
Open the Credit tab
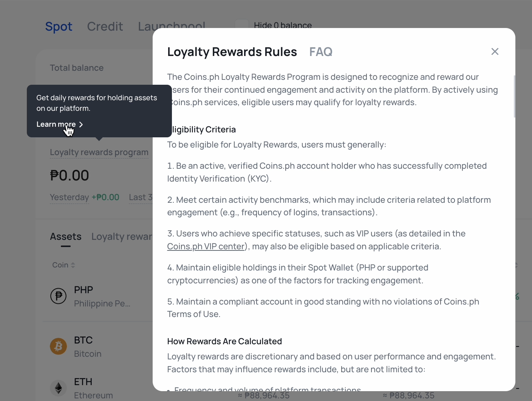pos(105,26)
